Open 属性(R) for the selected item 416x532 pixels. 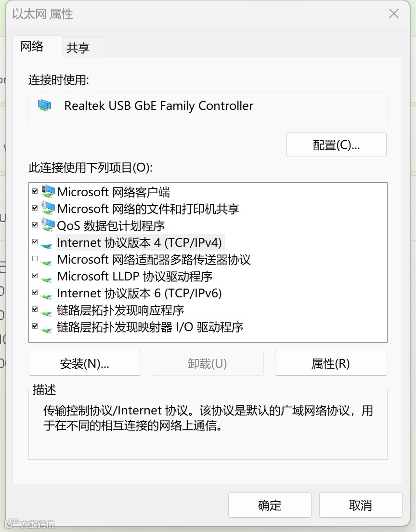click(x=331, y=363)
